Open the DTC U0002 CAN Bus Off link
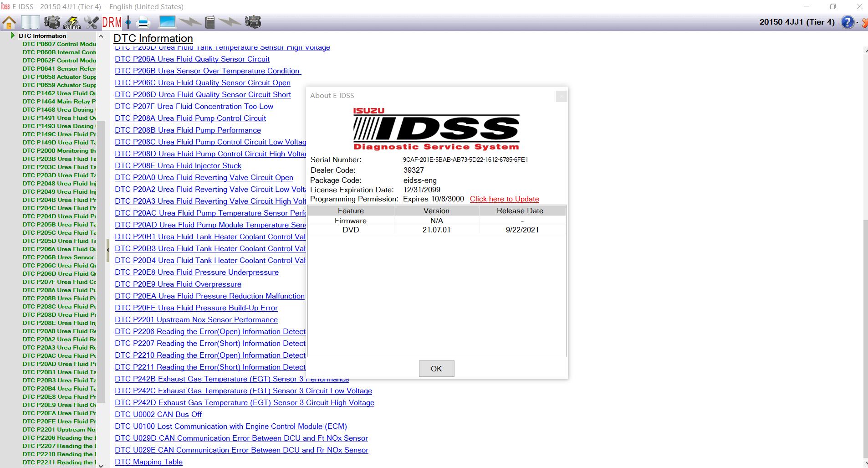Viewport: 868px width, 468px height. click(x=158, y=414)
